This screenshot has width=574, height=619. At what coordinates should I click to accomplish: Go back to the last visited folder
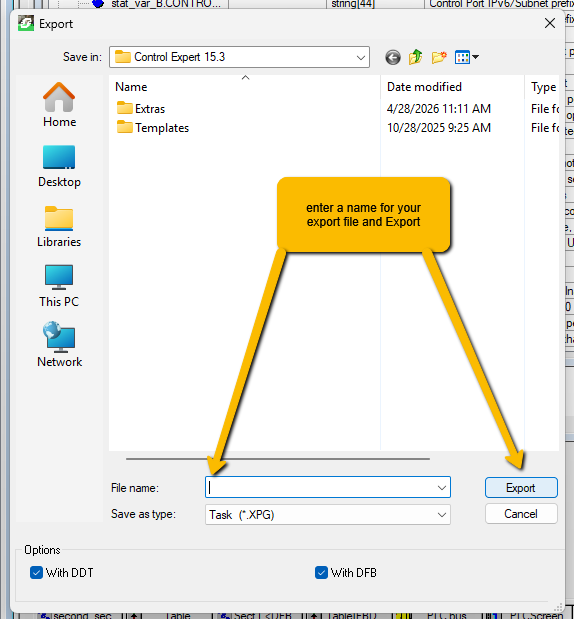tap(392, 58)
